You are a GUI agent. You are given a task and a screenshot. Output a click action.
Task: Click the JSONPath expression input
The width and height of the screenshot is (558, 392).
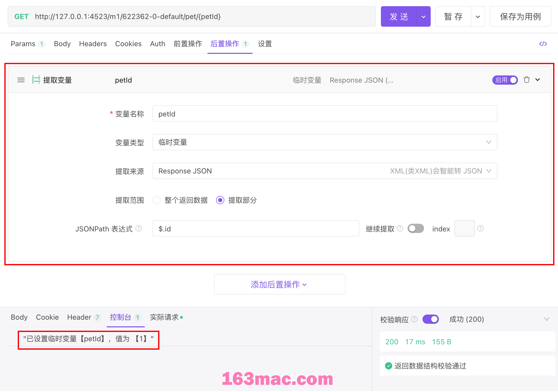(256, 228)
